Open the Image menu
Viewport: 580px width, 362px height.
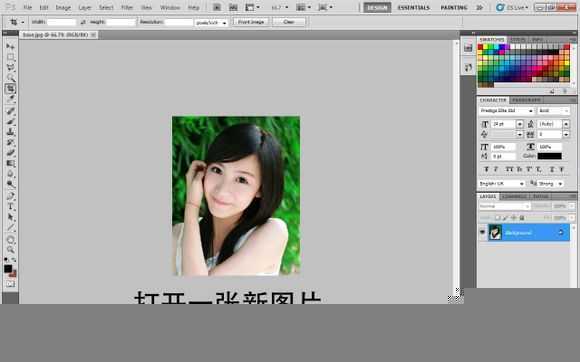pyautogui.click(x=63, y=7)
